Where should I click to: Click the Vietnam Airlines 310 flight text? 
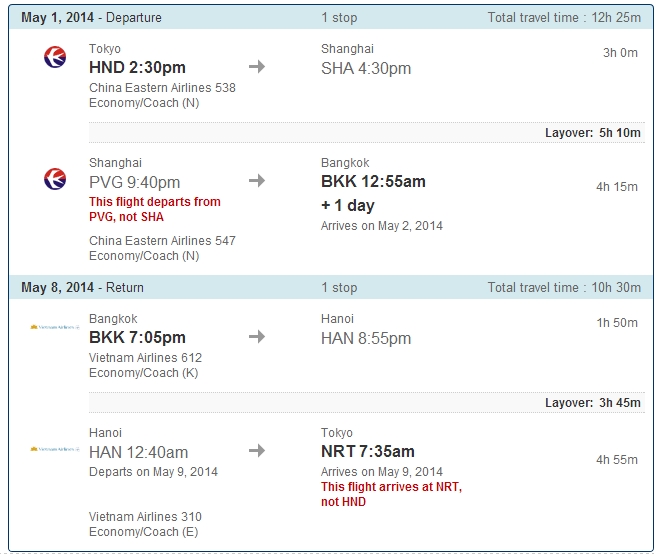point(145,517)
